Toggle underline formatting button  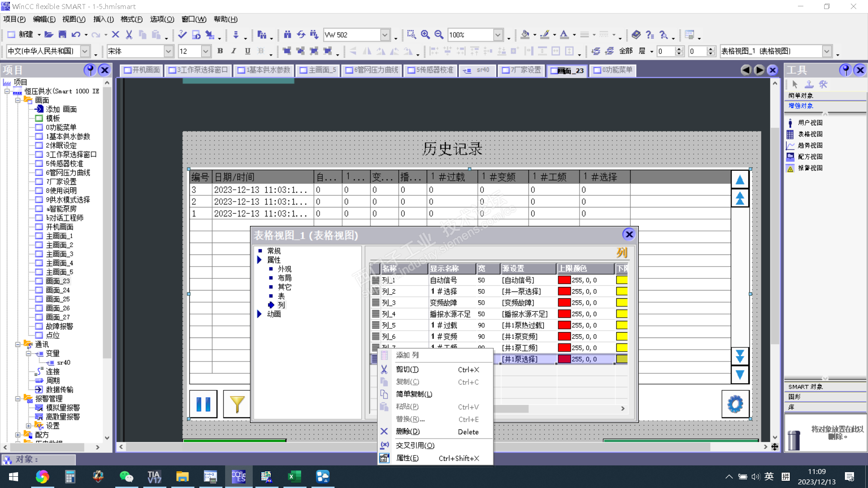click(247, 51)
